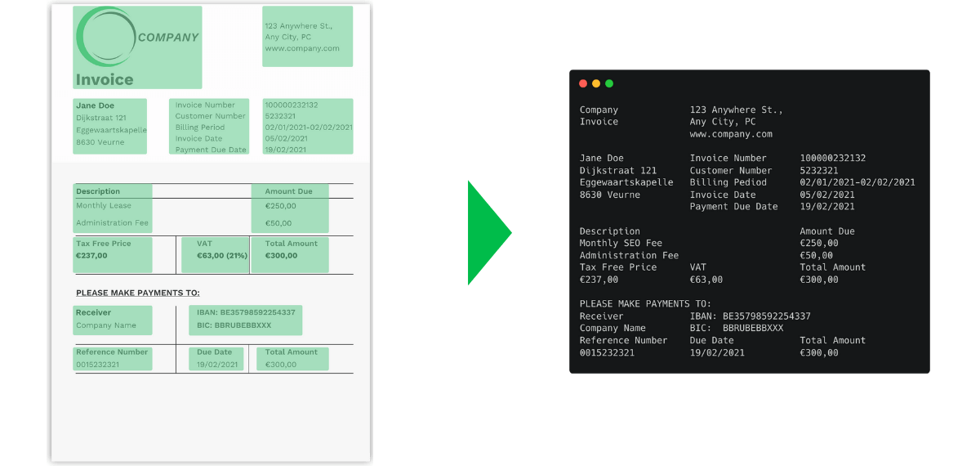Select the IBAN highlighted box on the invoice

[245, 320]
